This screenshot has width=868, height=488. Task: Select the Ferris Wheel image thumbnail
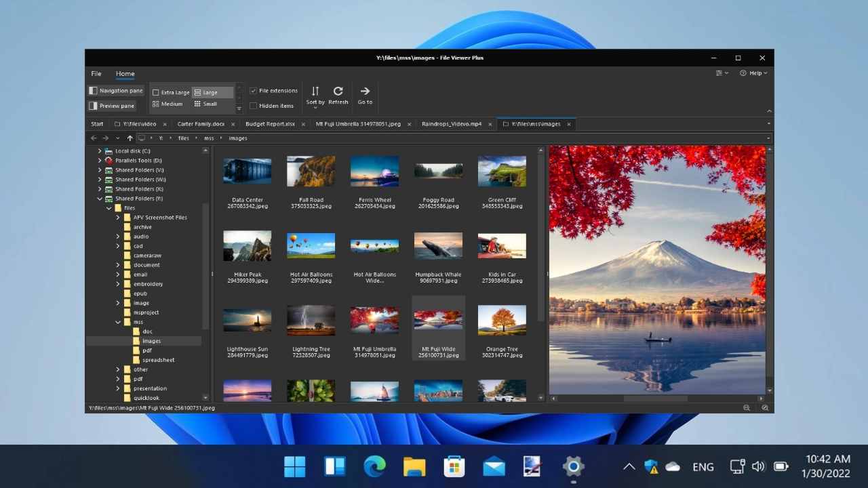point(374,171)
